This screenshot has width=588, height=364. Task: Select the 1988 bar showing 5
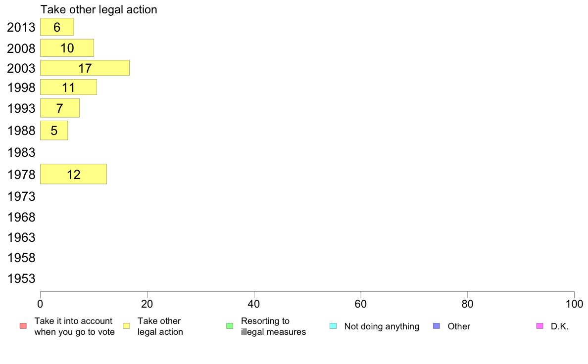pyautogui.click(x=54, y=131)
